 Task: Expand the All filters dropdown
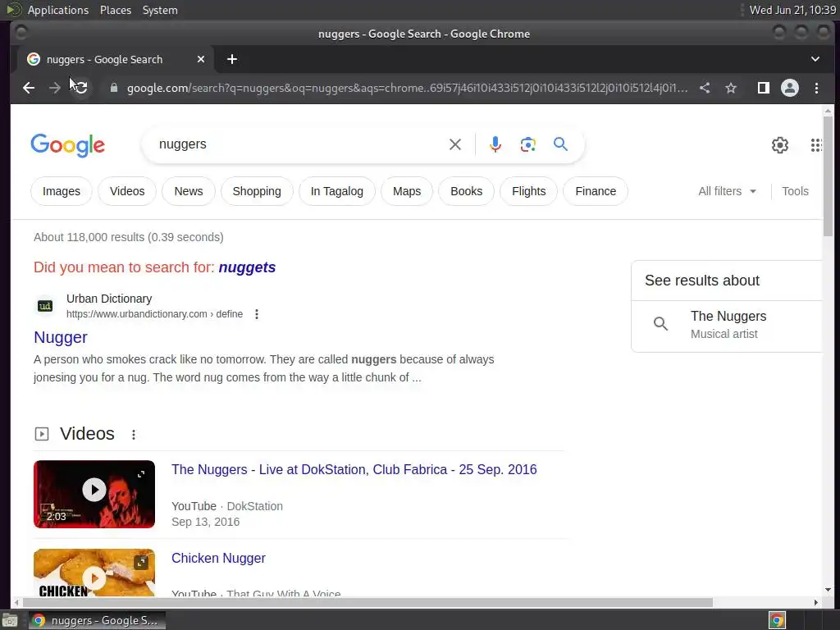(727, 191)
